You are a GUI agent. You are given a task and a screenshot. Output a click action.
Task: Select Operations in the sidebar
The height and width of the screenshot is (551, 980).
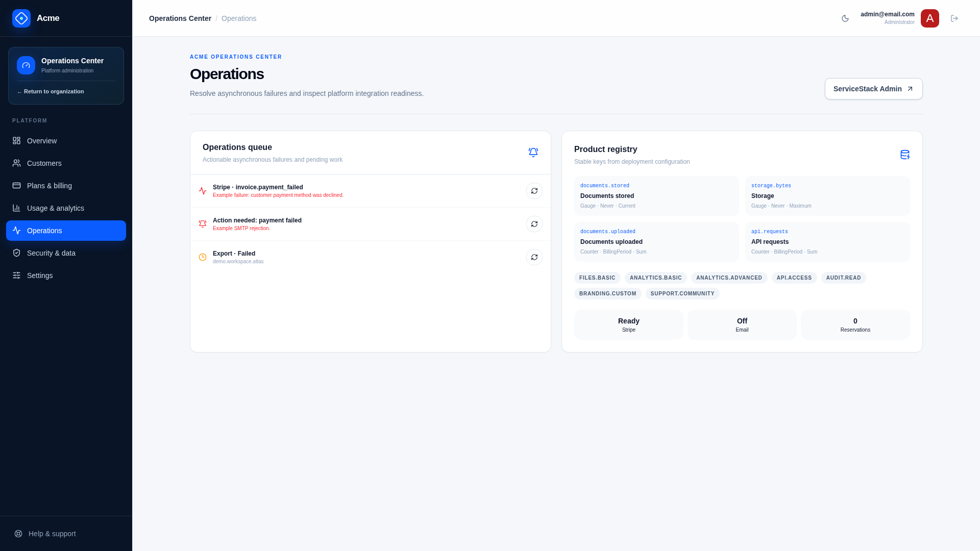pyautogui.click(x=66, y=231)
